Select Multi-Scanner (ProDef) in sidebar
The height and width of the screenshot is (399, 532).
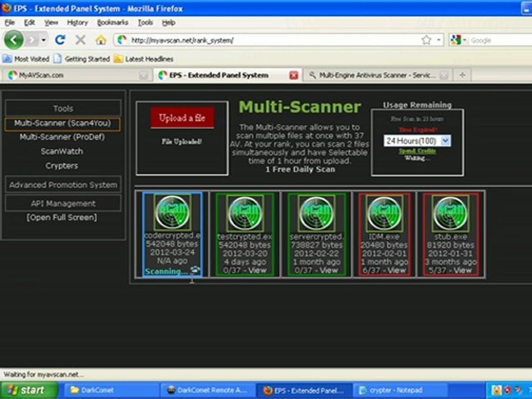click(x=62, y=137)
